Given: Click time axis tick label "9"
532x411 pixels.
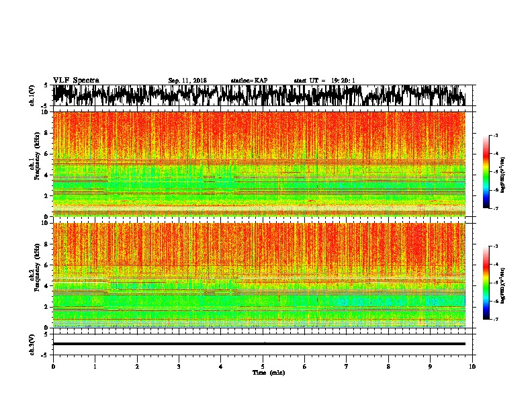Looking at the screenshot, I should (430, 367).
